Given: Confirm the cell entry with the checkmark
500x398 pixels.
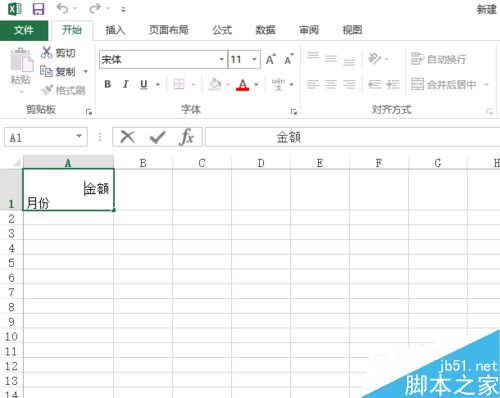Looking at the screenshot, I should [x=157, y=137].
